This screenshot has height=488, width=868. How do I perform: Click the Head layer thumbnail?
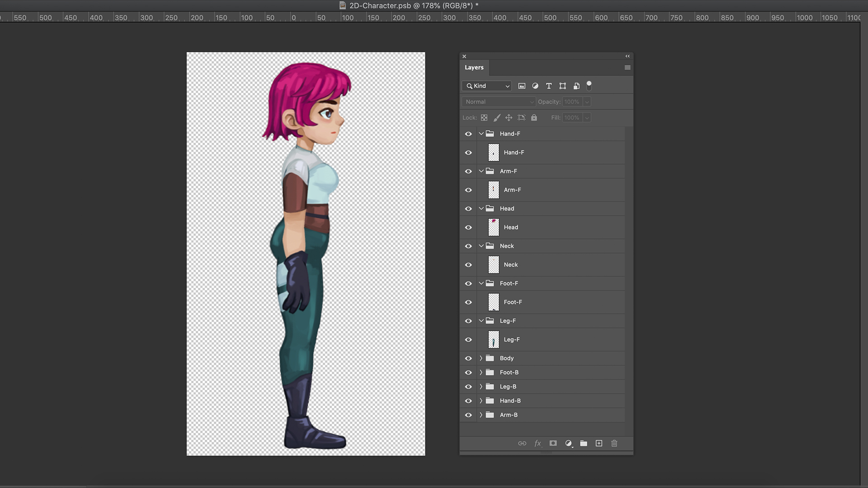point(493,227)
